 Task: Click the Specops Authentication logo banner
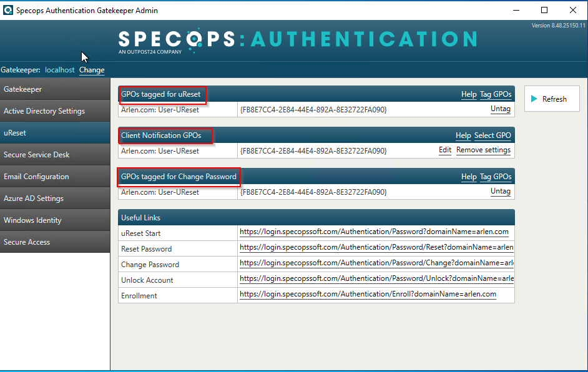[x=298, y=41]
